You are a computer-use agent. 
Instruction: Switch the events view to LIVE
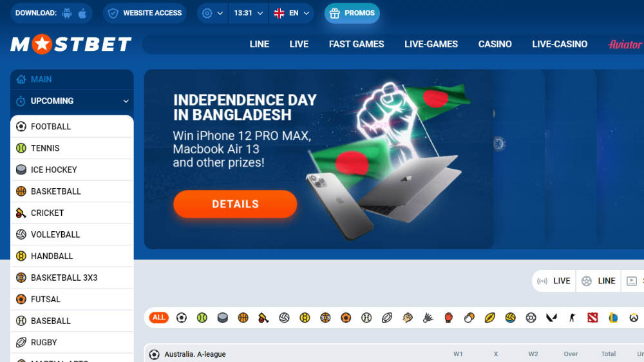tap(554, 281)
